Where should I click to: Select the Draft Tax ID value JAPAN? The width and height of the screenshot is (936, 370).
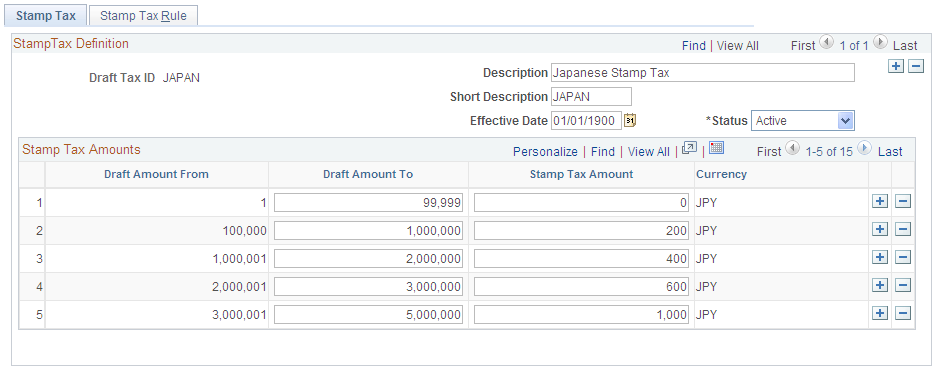(181, 78)
